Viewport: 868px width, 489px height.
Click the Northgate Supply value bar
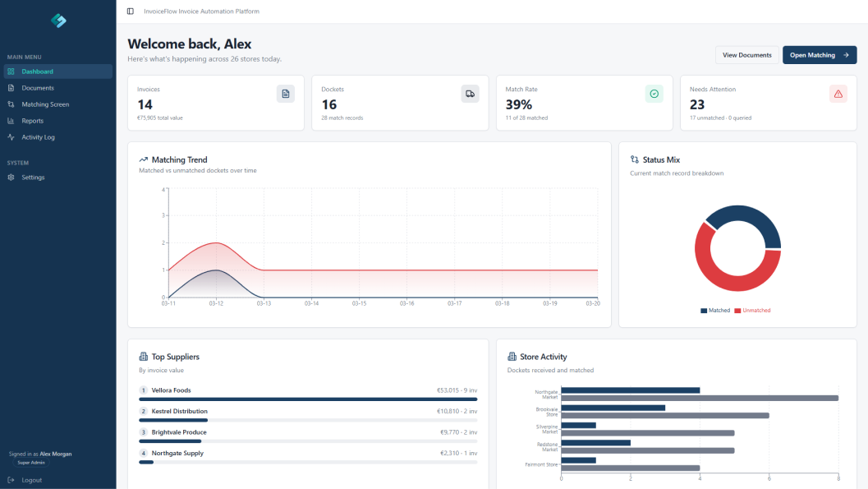coord(146,463)
